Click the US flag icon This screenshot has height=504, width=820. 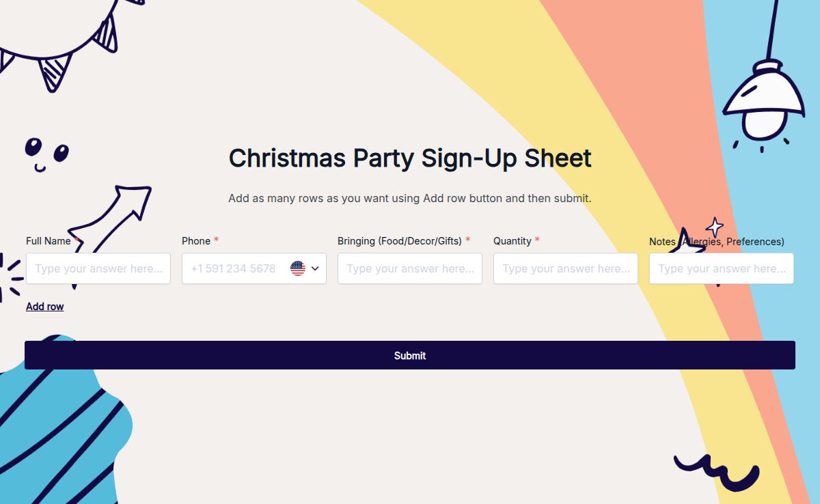(297, 268)
